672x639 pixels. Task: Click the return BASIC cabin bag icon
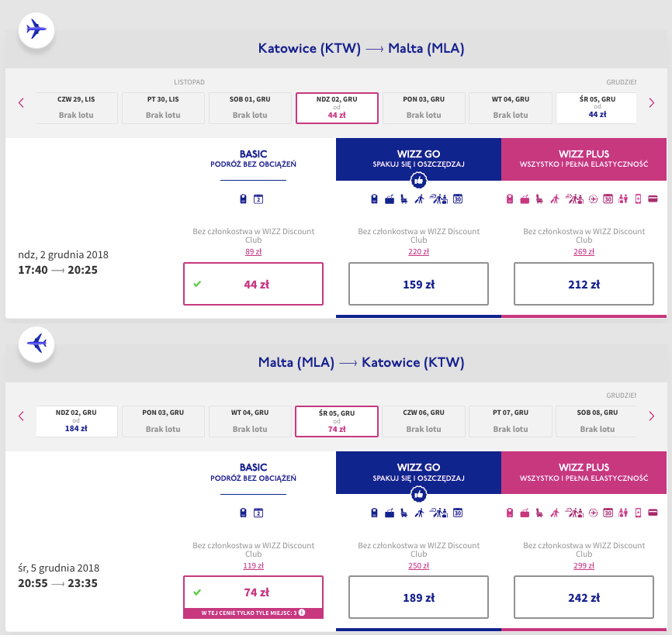tap(243, 513)
